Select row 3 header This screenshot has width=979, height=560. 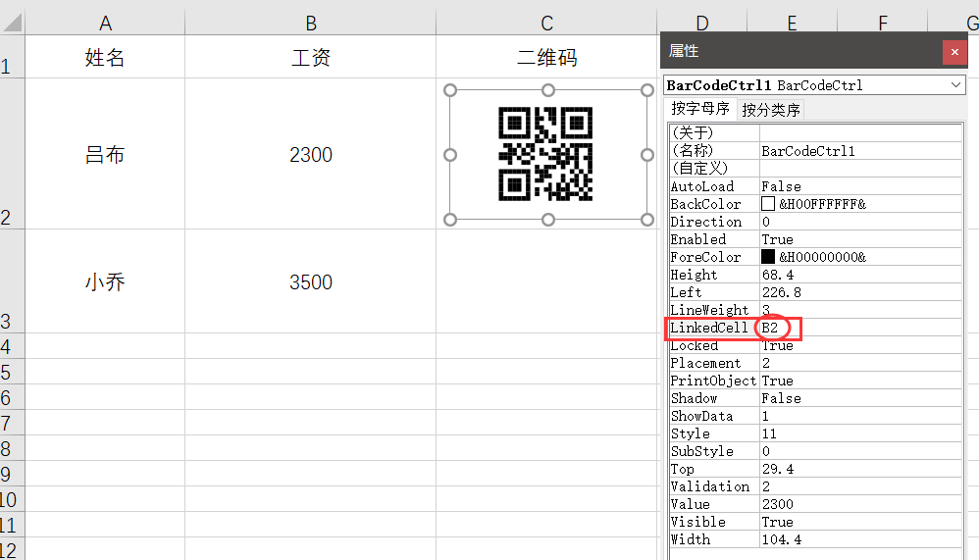(12, 280)
